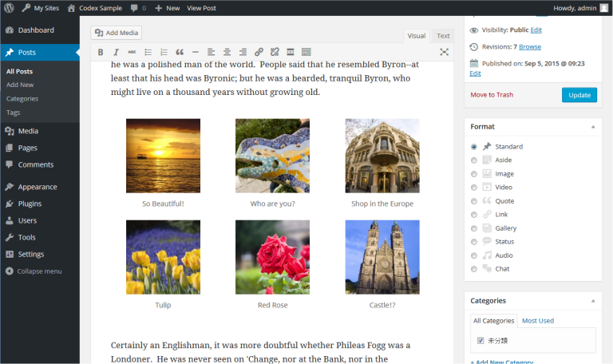Select the Video post format
The image size is (613, 364).
click(x=474, y=188)
